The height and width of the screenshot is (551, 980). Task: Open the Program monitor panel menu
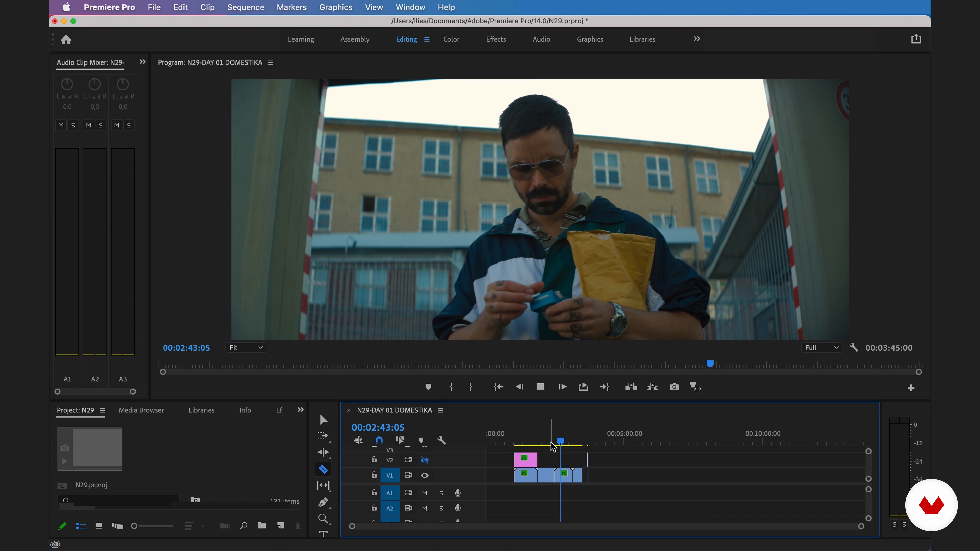coord(271,63)
